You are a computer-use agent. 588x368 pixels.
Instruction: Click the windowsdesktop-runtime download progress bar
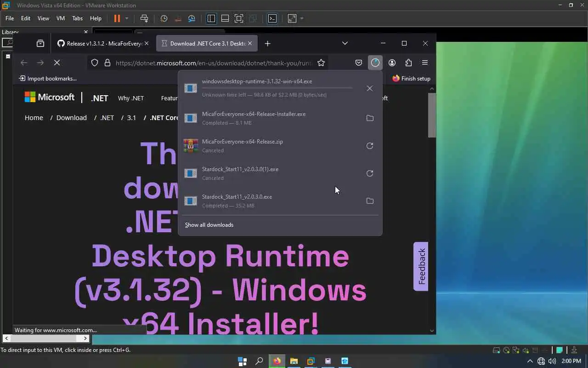277,88
